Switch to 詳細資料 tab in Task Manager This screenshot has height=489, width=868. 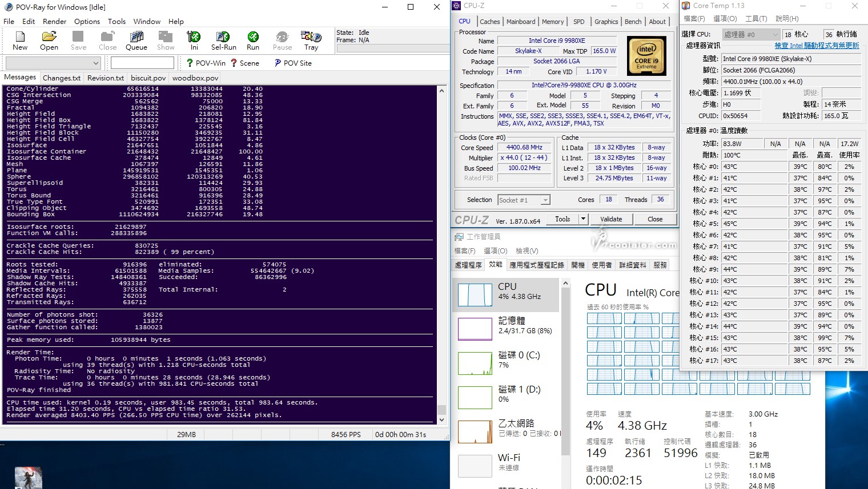coord(633,265)
